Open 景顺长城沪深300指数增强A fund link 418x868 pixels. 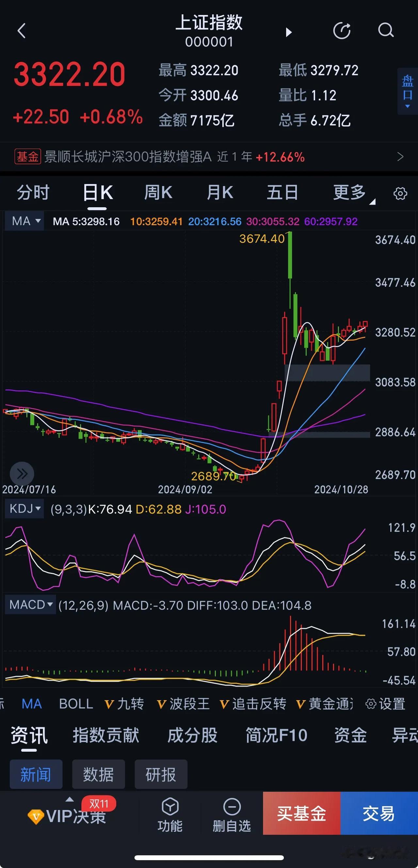[x=128, y=157]
